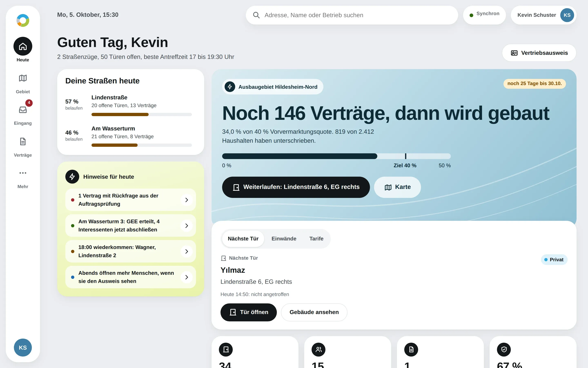Switch to the Tarife tab
The width and height of the screenshot is (588, 368).
coord(316,239)
